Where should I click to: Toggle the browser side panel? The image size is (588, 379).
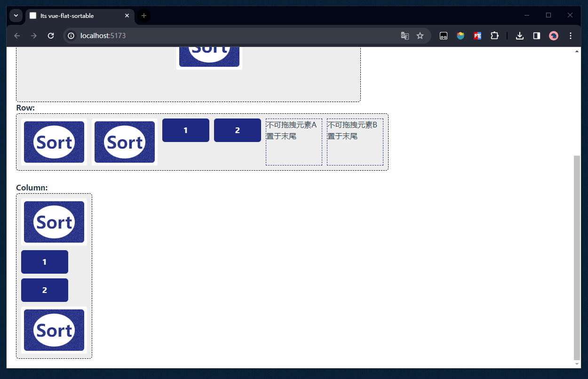(x=536, y=35)
